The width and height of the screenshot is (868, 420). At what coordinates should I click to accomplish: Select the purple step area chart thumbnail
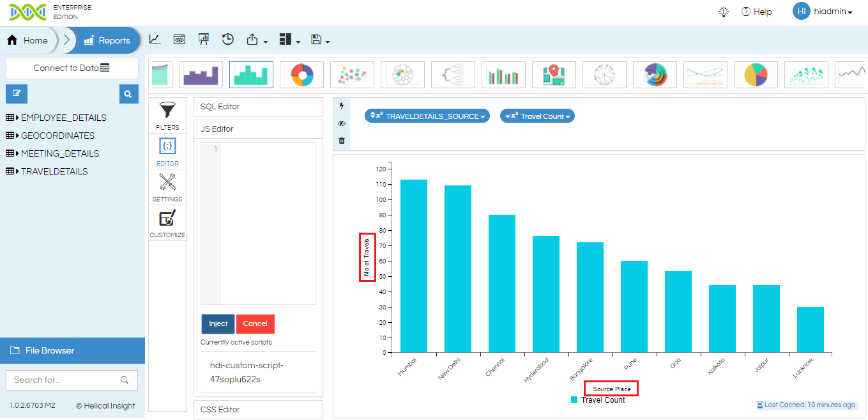click(201, 75)
